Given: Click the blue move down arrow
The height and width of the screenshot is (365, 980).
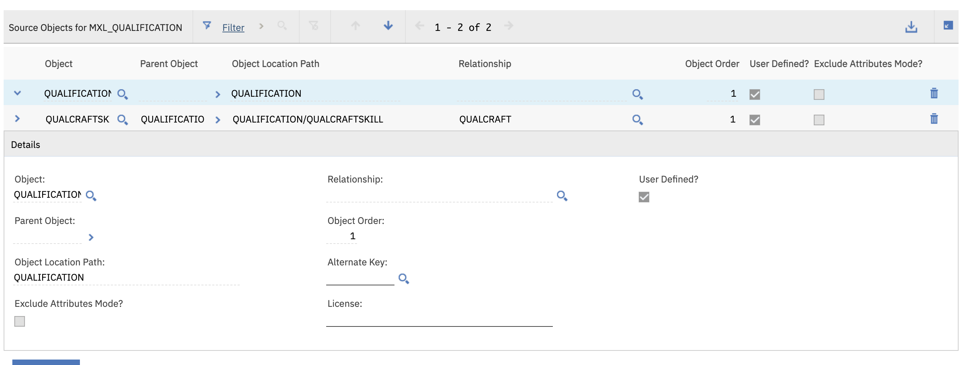Looking at the screenshot, I should pyautogui.click(x=388, y=26).
